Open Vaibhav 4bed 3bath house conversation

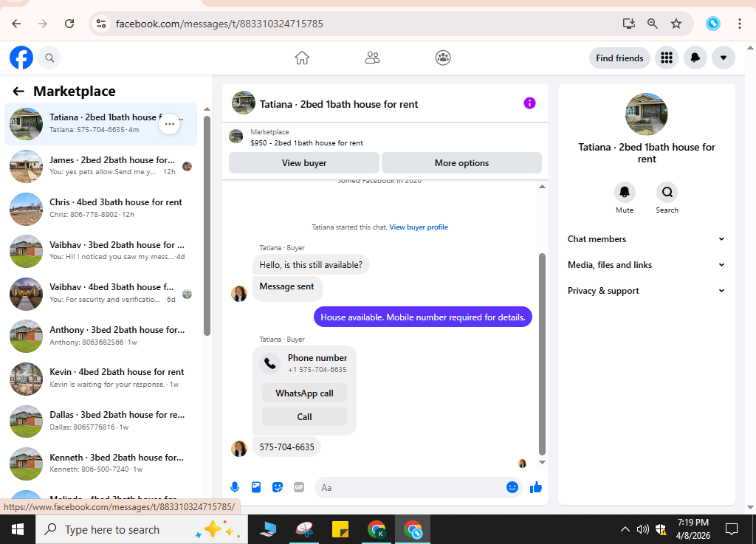[x=100, y=294]
